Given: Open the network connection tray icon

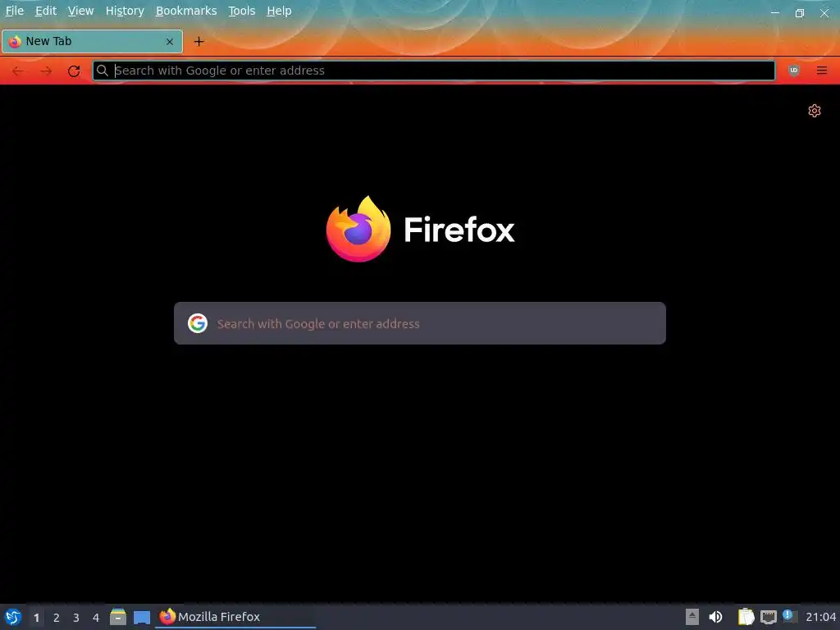Looking at the screenshot, I should point(768,617).
